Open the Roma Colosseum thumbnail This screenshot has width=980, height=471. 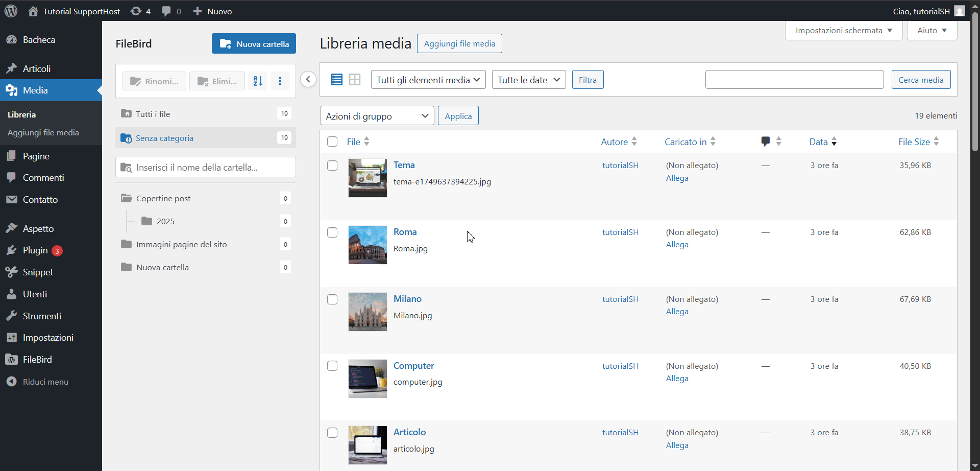(x=367, y=245)
